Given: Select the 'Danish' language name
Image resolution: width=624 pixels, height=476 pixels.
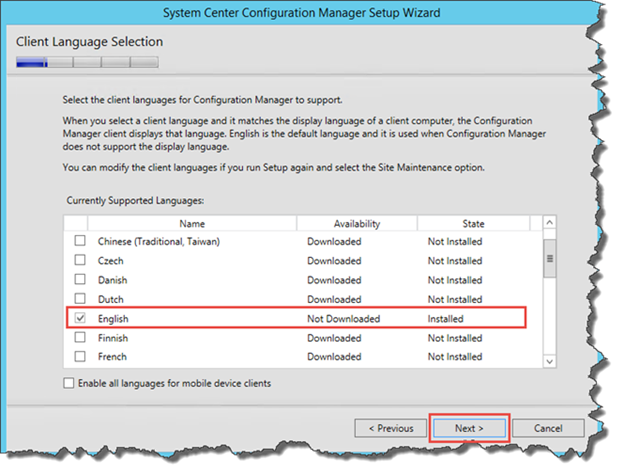Looking at the screenshot, I should coord(113,280).
